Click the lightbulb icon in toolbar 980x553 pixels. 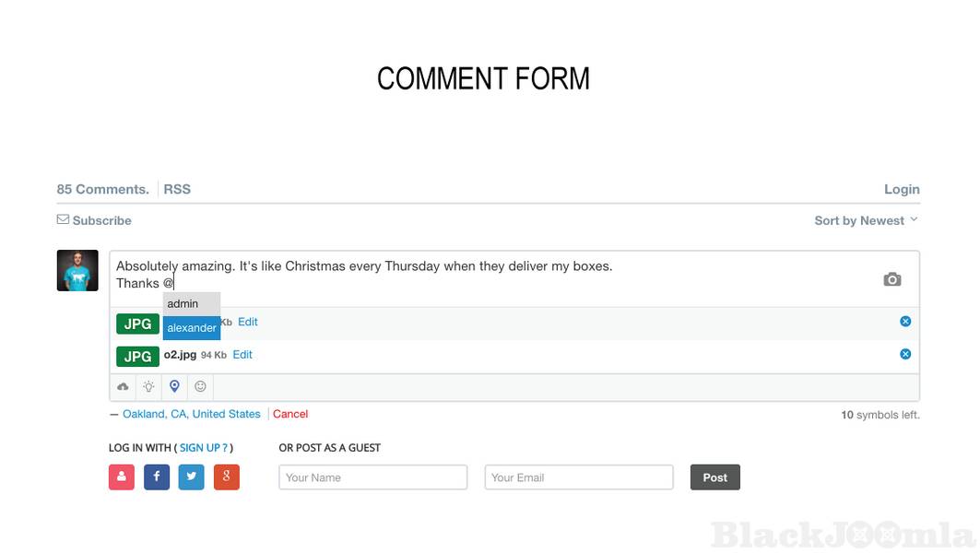point(148,387)
